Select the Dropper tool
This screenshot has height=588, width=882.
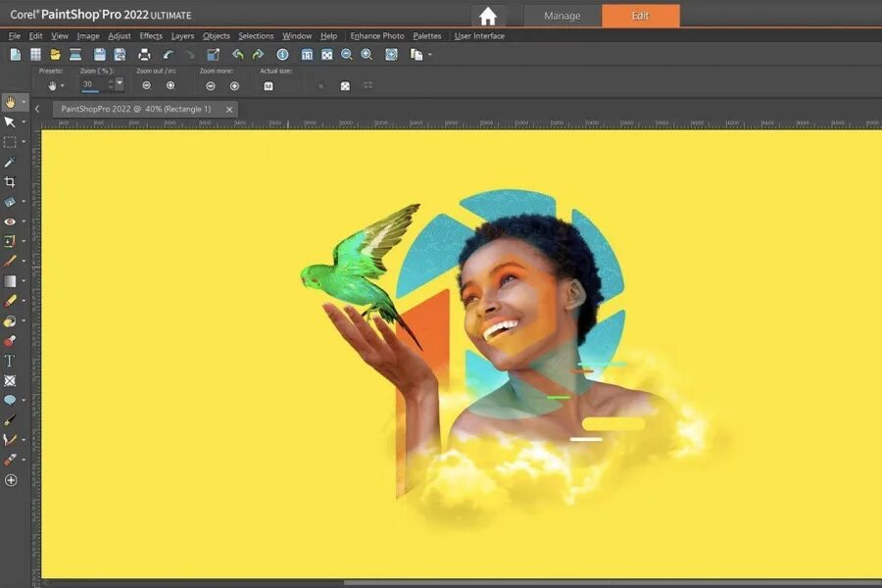[10, 162]
